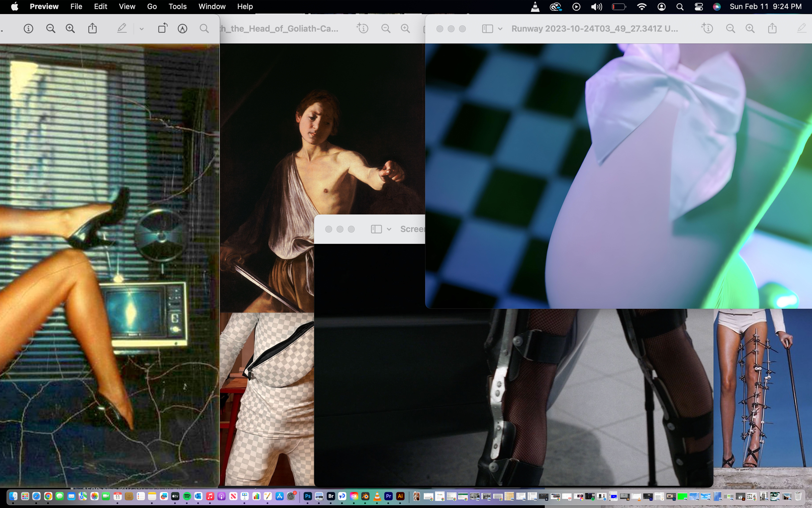Screen dimensions: 812x508
Task: Open the Apple menu
Action: (x=14, y=7)
